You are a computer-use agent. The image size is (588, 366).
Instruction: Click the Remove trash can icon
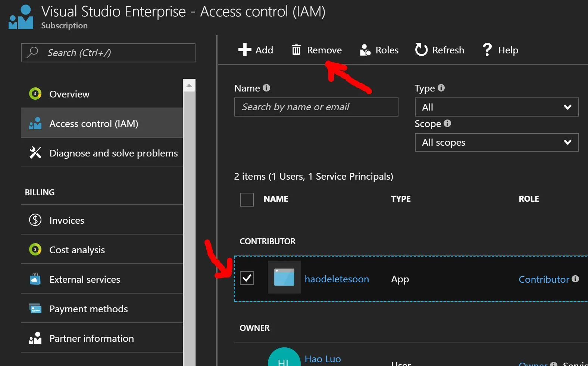[x=296, y=50]
